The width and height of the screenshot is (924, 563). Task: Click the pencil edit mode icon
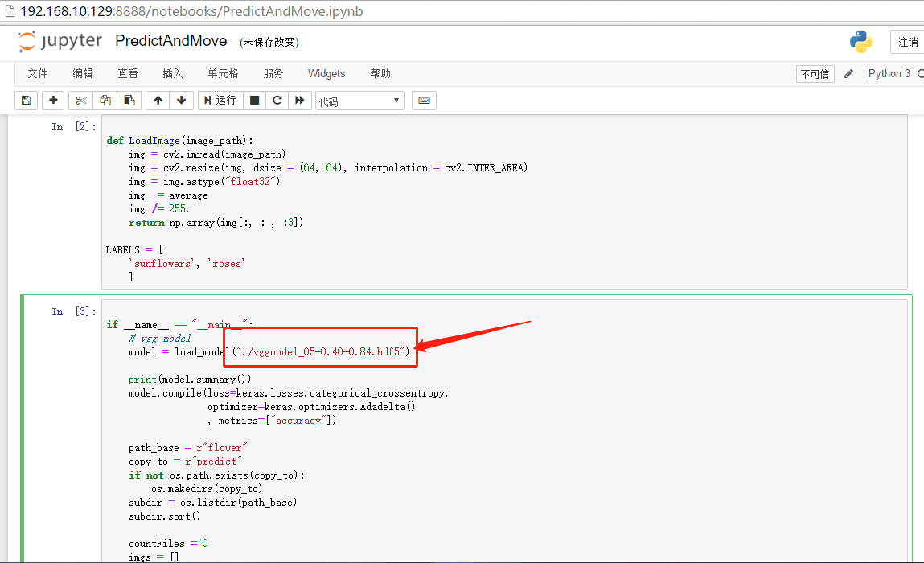coord(848,74)
